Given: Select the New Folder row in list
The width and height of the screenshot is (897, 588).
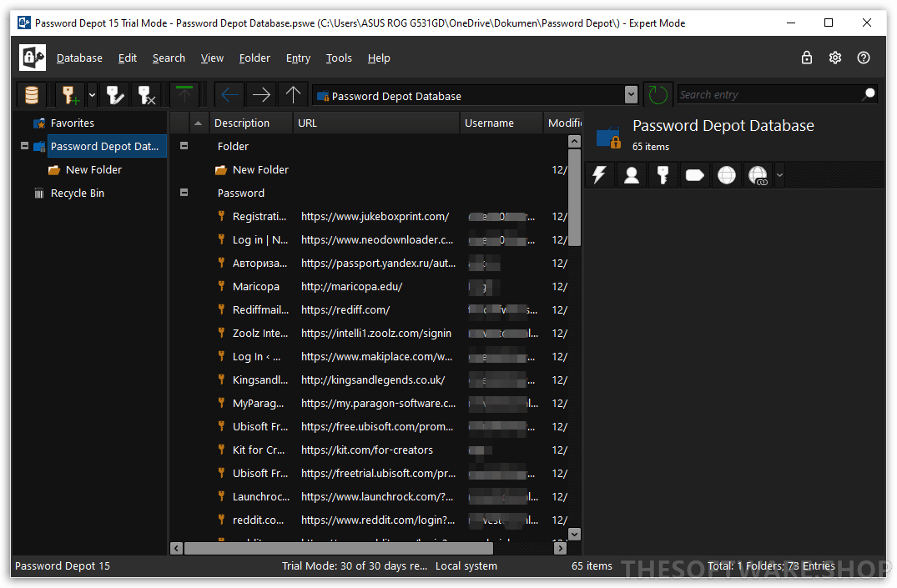Looking at the screenshot, I should pos(369,170).
